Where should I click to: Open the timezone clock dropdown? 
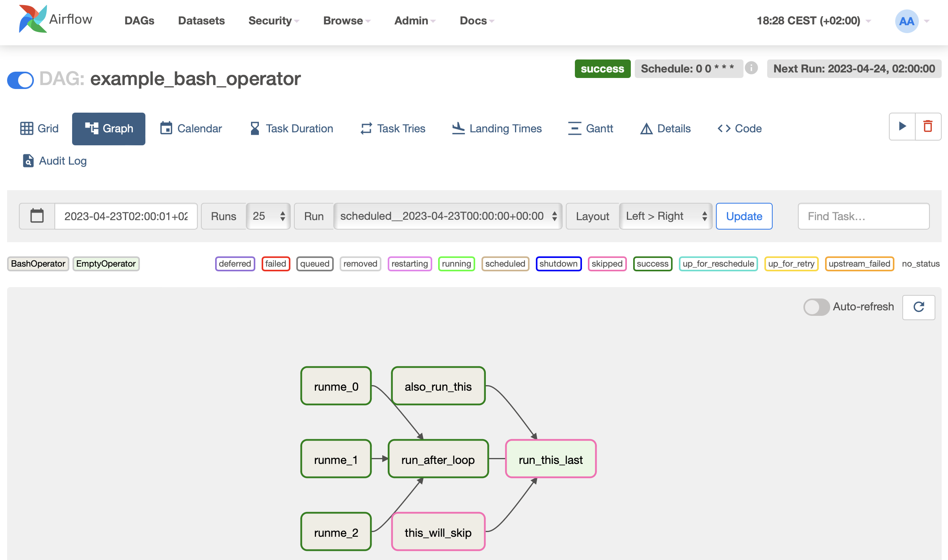click(x=813, y=20)
